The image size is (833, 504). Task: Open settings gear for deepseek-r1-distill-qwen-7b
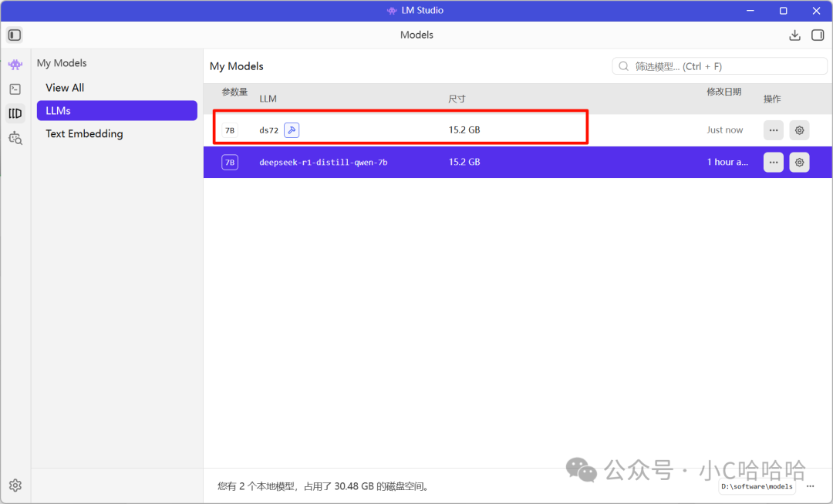pos(800,163)
